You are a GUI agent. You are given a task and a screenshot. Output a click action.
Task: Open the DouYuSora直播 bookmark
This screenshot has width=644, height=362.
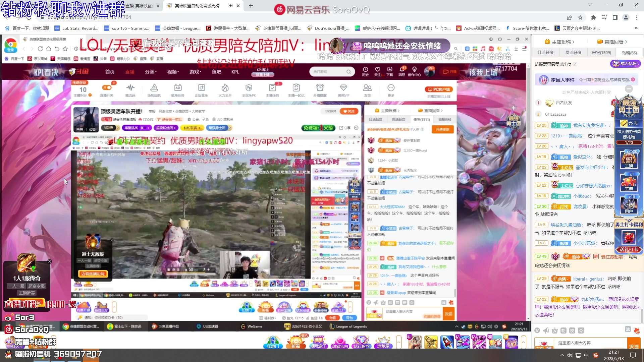click(328, 28)
